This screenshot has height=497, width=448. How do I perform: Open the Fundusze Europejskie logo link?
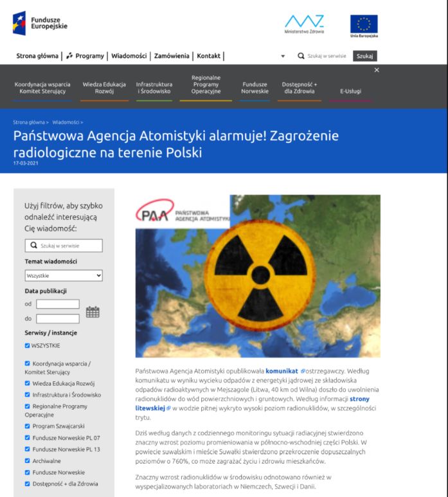pos(40,23)
